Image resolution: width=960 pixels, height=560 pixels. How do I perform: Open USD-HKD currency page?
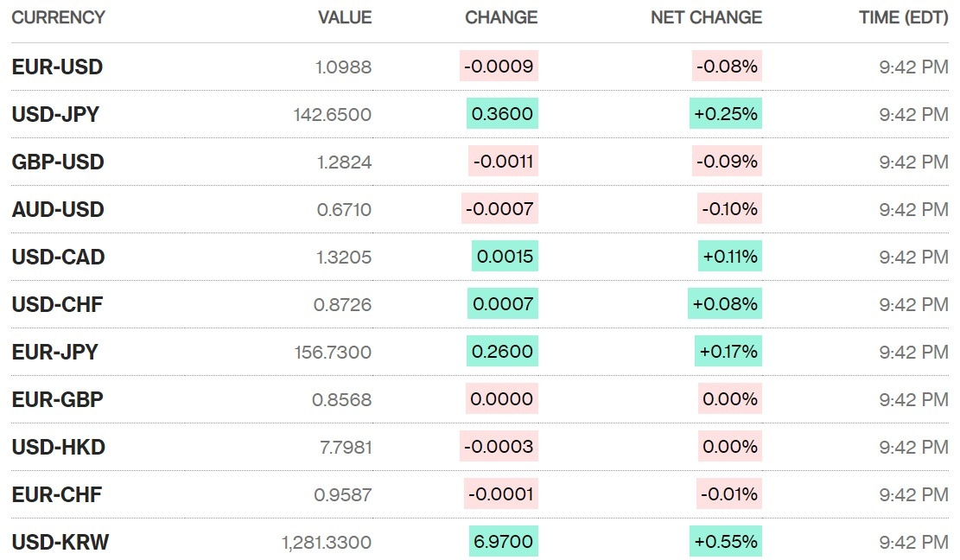[58, 447]
